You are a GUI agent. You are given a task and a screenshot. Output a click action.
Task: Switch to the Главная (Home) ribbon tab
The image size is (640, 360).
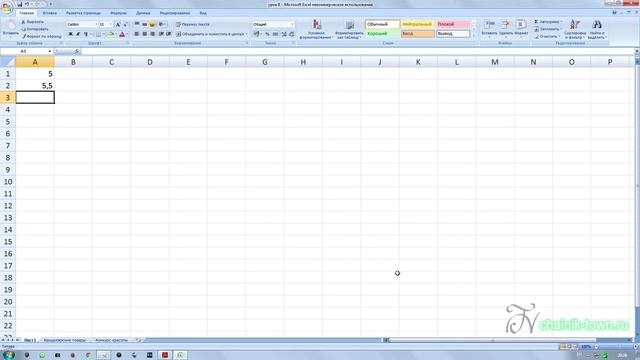27,13
